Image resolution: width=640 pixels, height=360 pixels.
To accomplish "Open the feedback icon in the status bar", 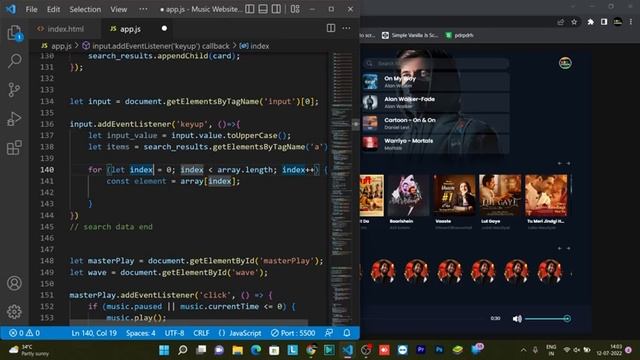I will (329, 333).
